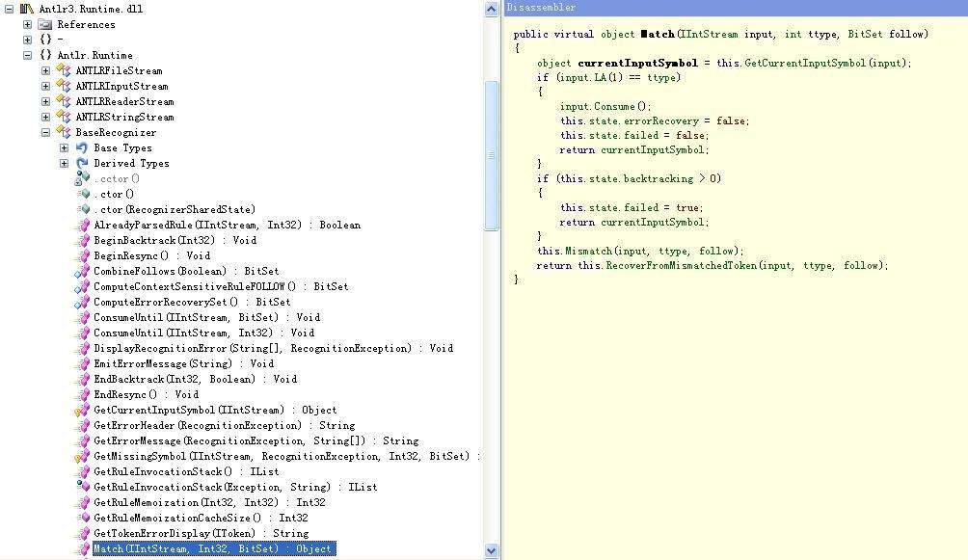
Task: Click the CombineFollows method icon
Action: click(82, 271)
